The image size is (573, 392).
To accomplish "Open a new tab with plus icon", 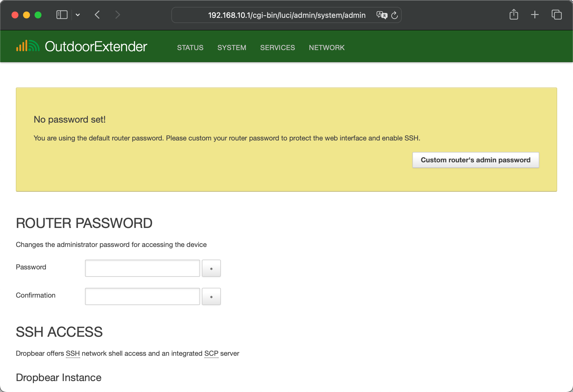I will [535, 15].
